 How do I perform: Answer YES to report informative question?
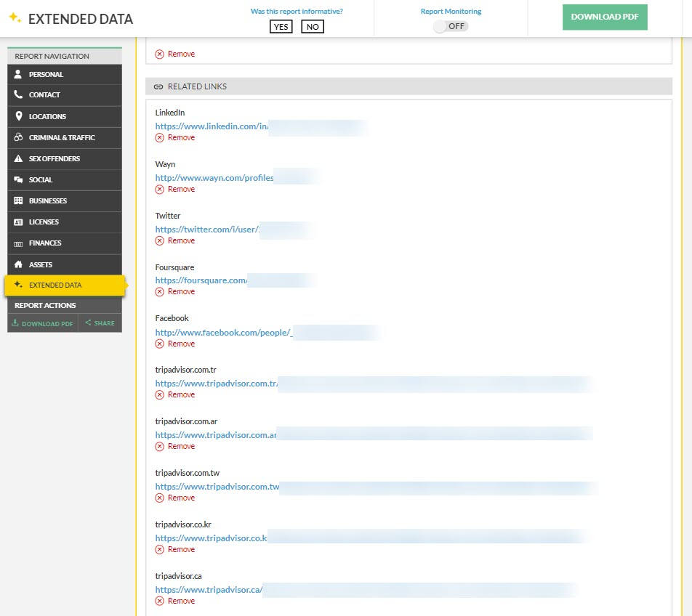point(281,26)
